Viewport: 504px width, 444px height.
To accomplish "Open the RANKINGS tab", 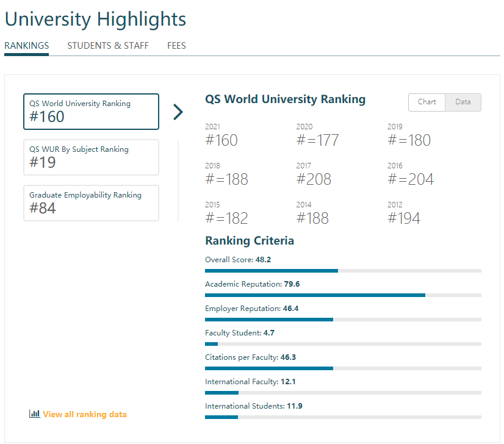I will tap(27, 46).
